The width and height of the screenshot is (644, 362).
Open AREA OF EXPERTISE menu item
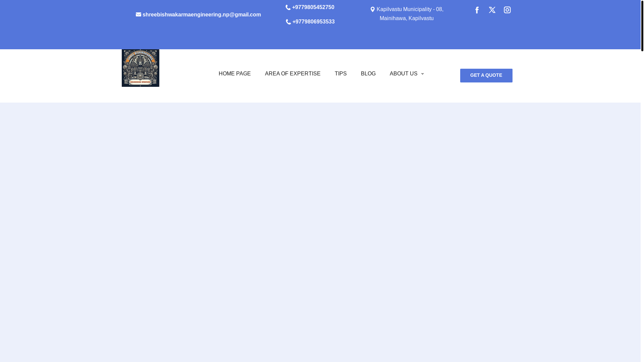[292, 74]
